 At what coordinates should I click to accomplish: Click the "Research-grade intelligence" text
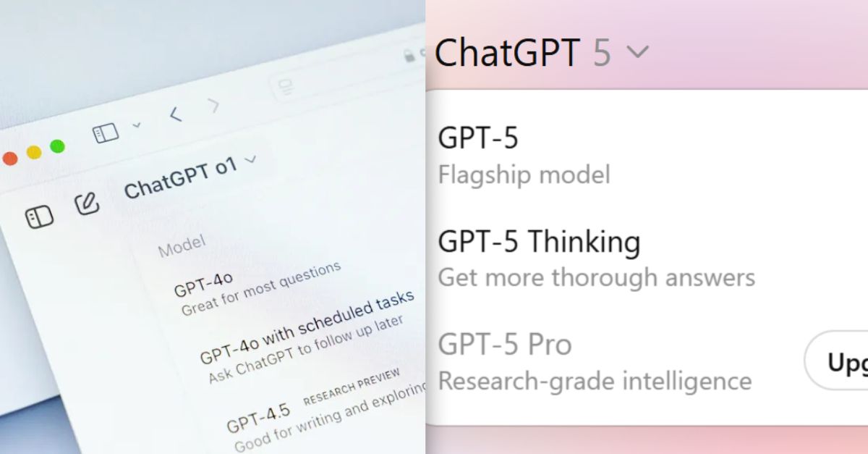point(595,380)
